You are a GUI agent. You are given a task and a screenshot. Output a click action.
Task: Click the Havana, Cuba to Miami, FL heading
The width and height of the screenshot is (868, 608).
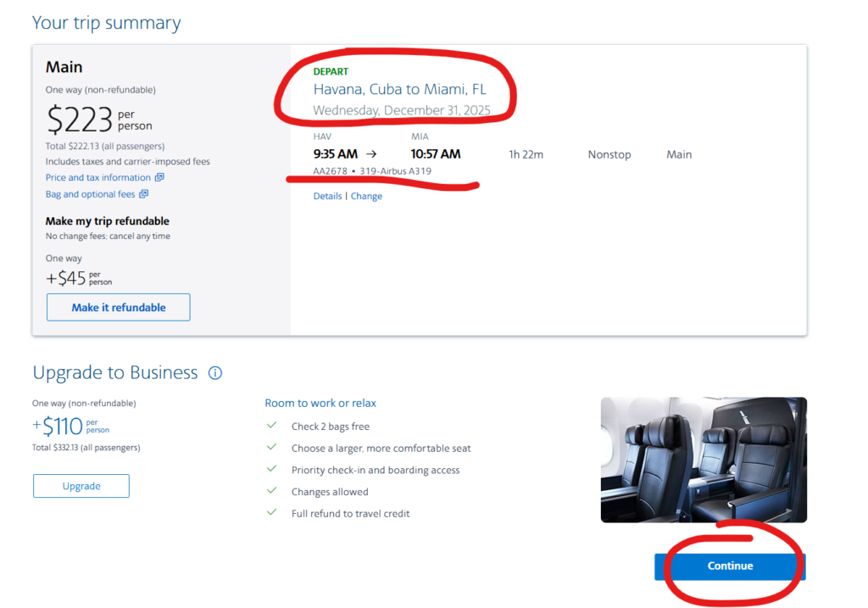(x=400, y=89)
